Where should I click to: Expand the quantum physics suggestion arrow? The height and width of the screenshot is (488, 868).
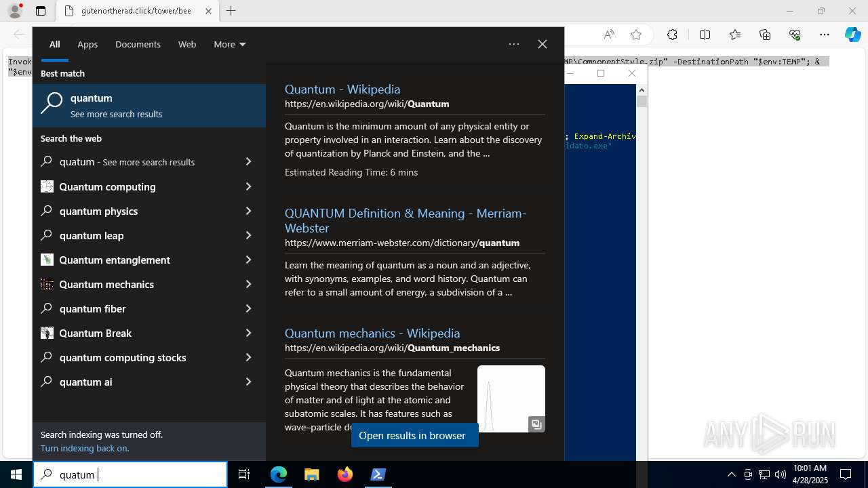248,211
